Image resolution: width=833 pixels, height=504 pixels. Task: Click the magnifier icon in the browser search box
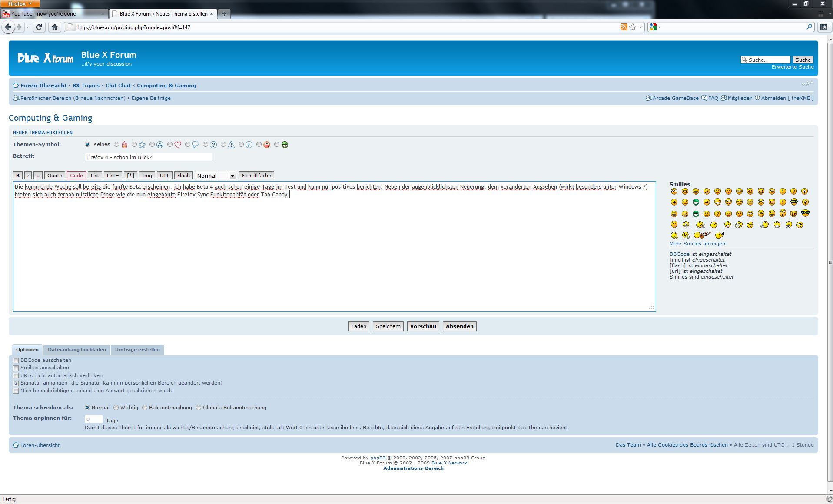(809, 27)
